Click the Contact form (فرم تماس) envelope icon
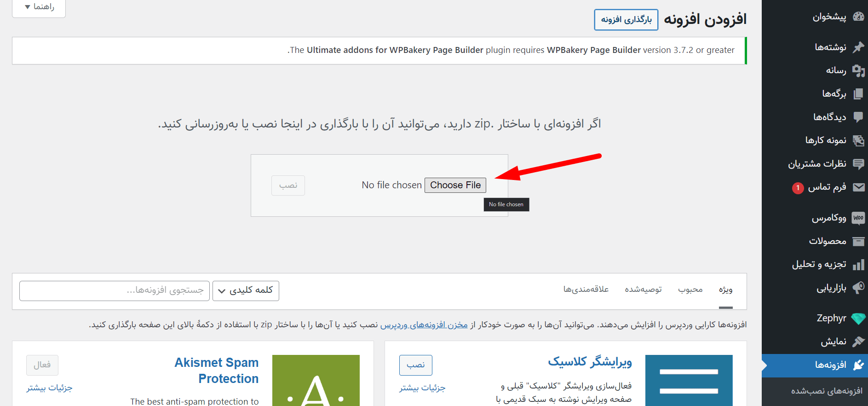 858,187
